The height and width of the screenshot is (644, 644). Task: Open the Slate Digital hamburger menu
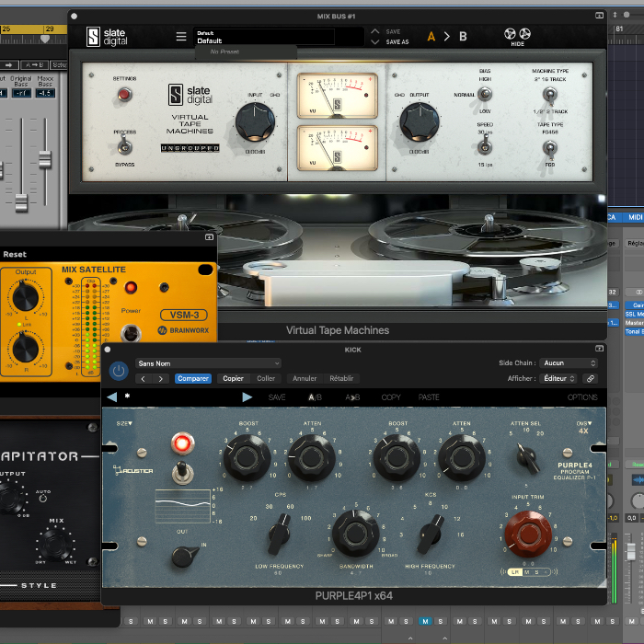pyautogui.click(x=181, y=37)
